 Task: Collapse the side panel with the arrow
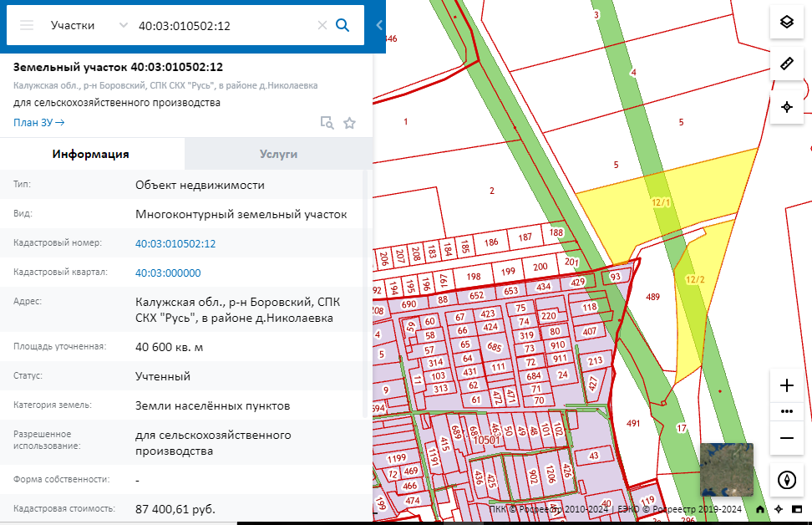click(x=379, y=25)
